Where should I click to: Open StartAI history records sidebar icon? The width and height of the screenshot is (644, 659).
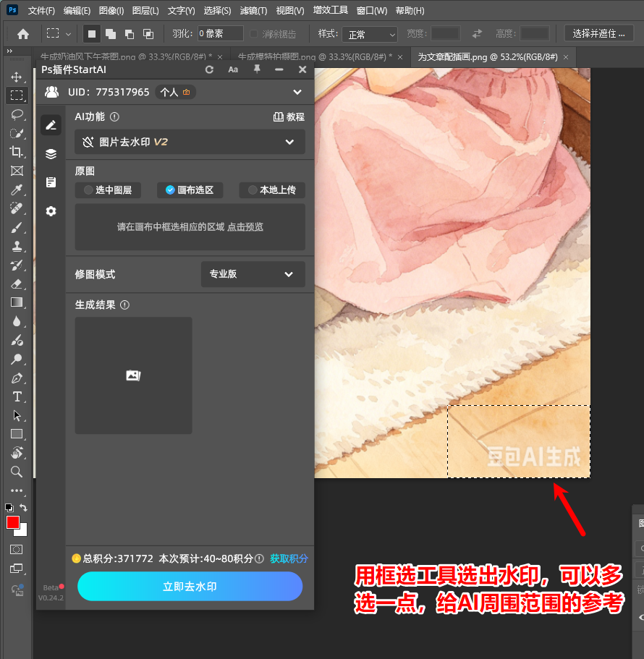click(x=51, y=182)
